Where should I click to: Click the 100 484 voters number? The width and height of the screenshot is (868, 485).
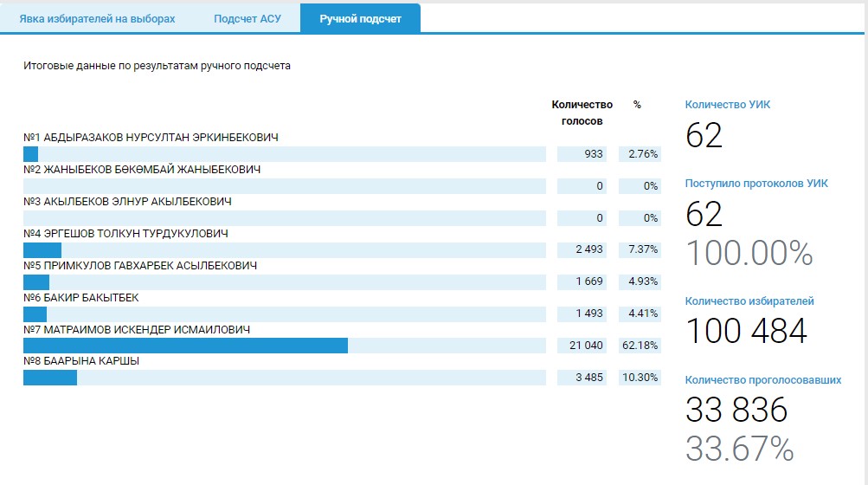pyautogui.click(x=746, y=331)
